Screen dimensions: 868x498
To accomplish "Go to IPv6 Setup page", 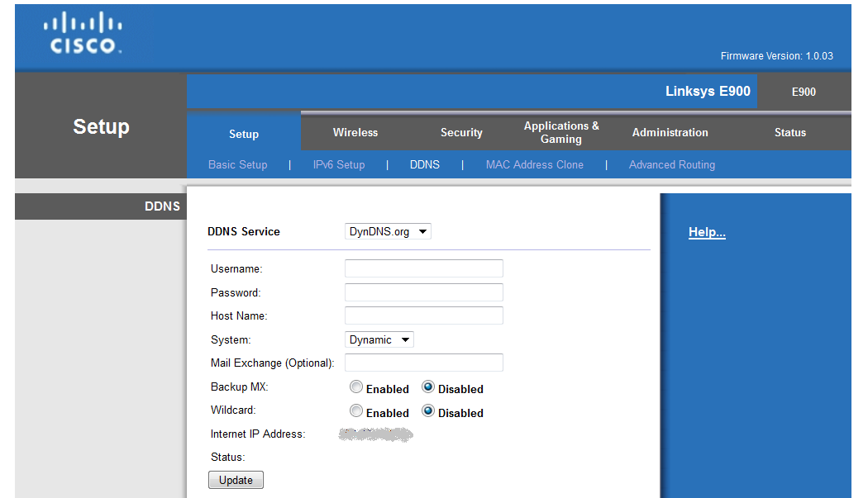I will point(339,164).
